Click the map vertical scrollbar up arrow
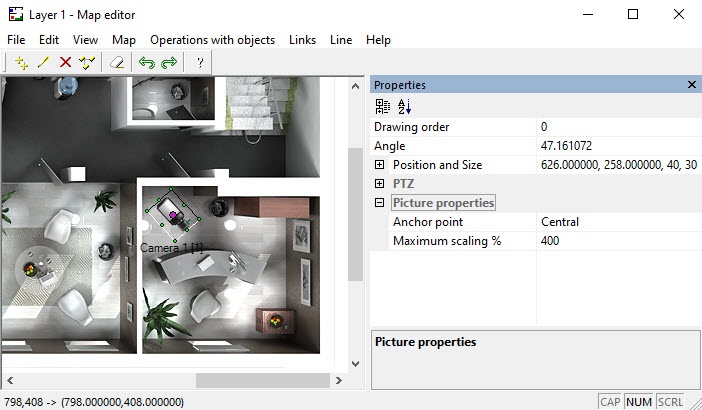The height and width of the screenshot is (410, 702). [x=355, y=86]
